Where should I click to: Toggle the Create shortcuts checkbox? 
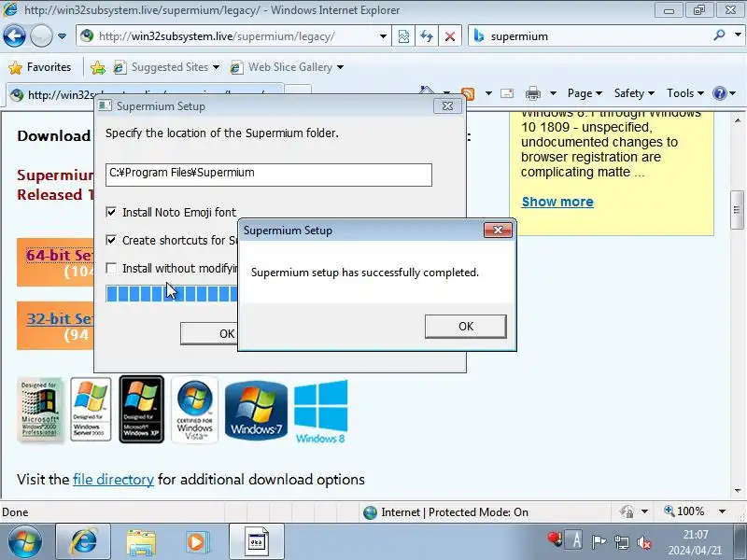(111, 240)
